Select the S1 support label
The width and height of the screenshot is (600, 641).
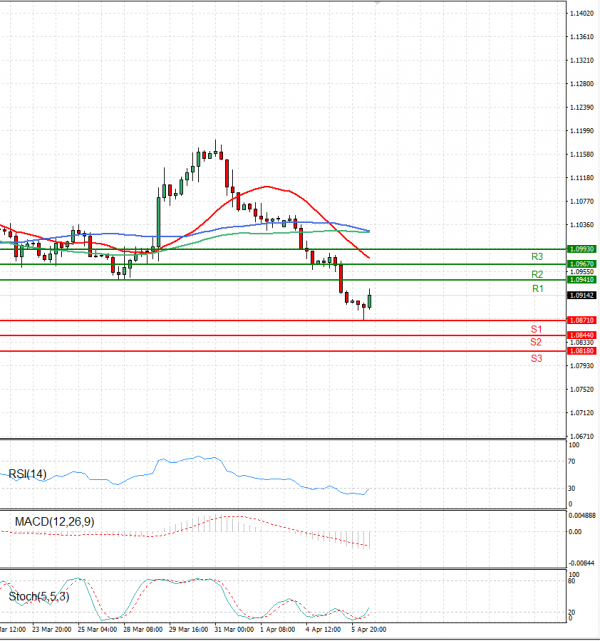tap(537, 329)
